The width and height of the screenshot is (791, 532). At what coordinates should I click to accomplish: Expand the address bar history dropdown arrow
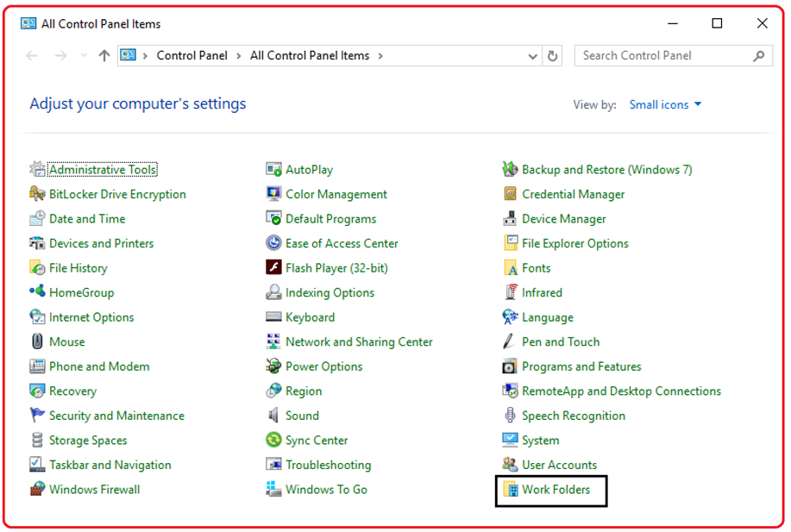pos(532,56)
